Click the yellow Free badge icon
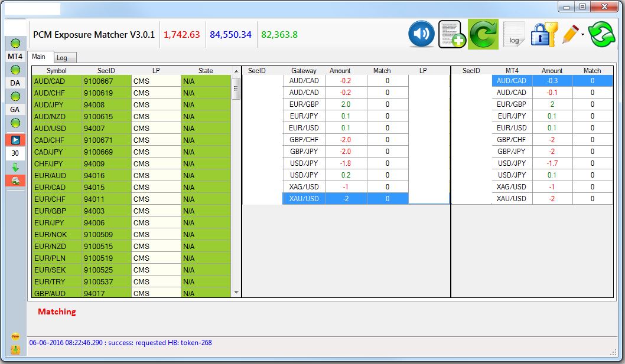The width and height of the screenshot is (625, 364). pyautogui.click(x=15, y=337)
